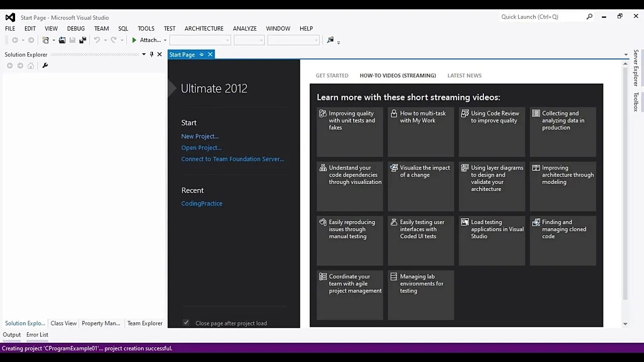Click Connect to Team Foundation Server link
The width and height of the screenshot is (644, 362).
(232, 159)
